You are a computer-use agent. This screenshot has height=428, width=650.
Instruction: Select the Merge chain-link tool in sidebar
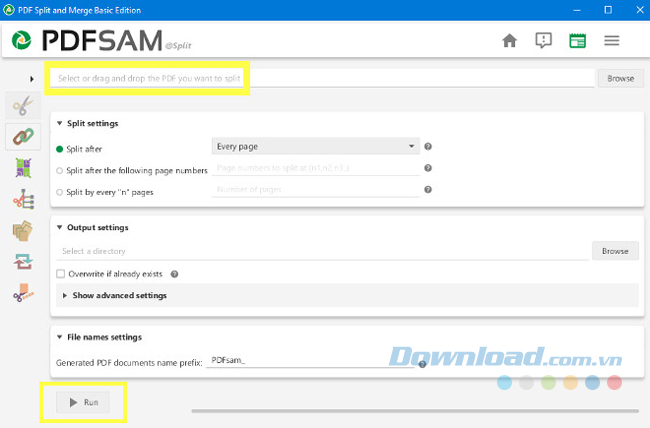pyautogui.click(x=23, y=136)
